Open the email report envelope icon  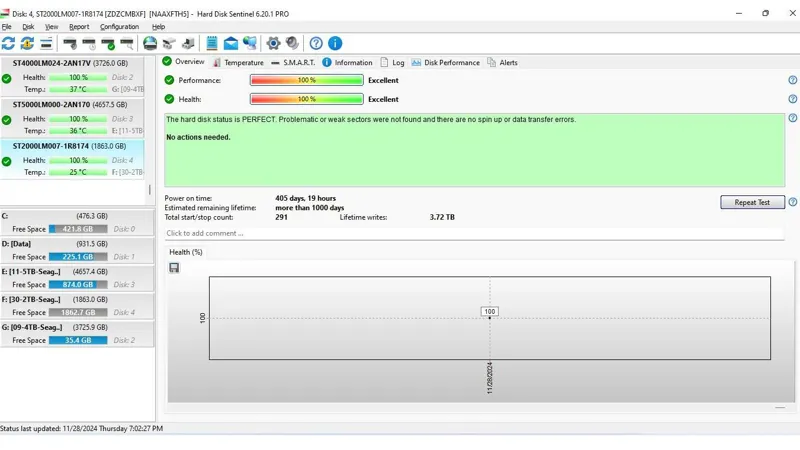[231, 44]
